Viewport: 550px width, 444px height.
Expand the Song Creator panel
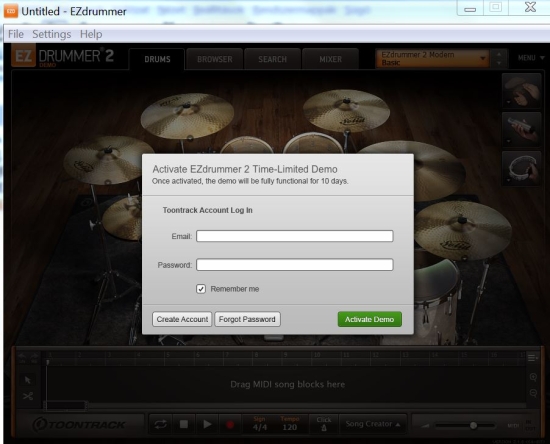coord(373,424)
